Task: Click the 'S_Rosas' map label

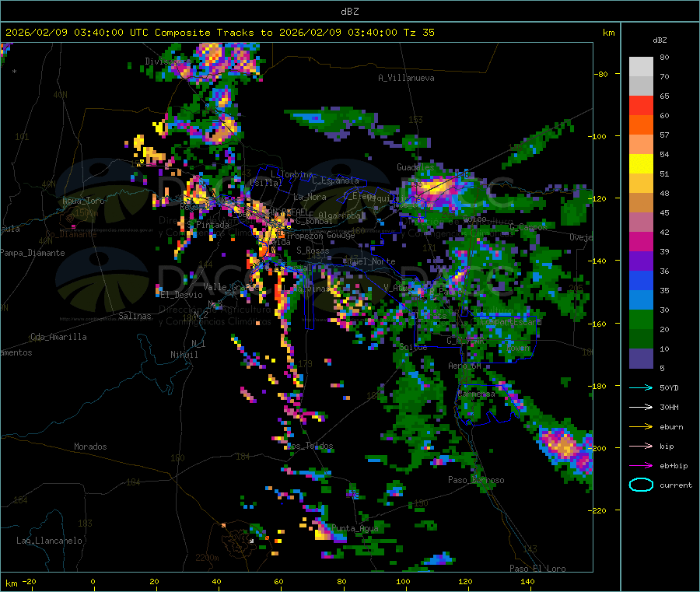Action: [313, 250]
